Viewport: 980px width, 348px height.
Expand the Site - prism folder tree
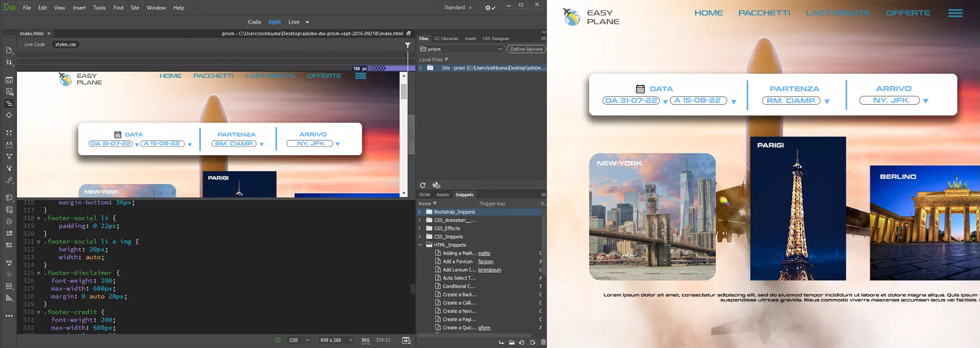[421, 68]
